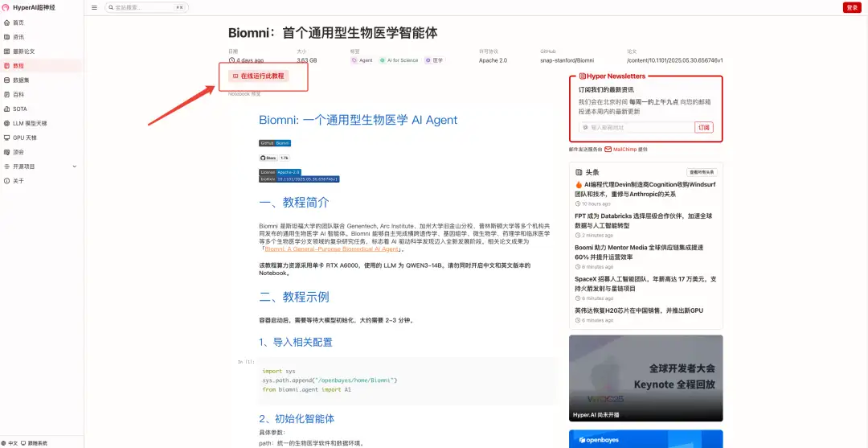Click the SOTA bar-chart icon in sidebar
Image resolution: width=868 pixels, height=448 pixels.
pos(6,109)
